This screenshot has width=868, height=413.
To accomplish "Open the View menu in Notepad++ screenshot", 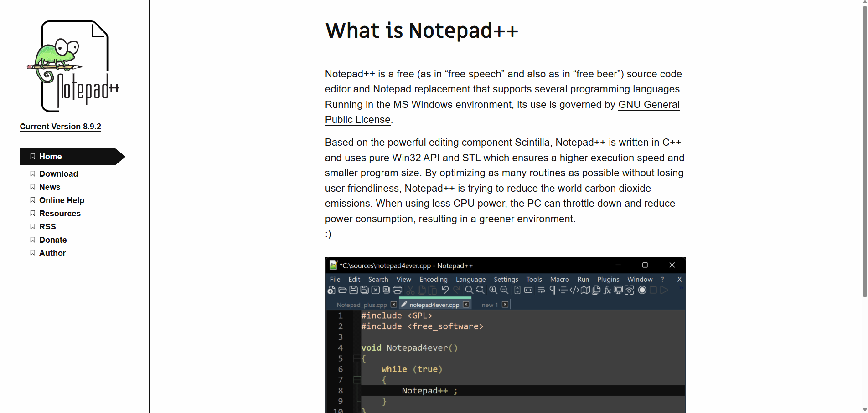I will (x=404, y=280).
